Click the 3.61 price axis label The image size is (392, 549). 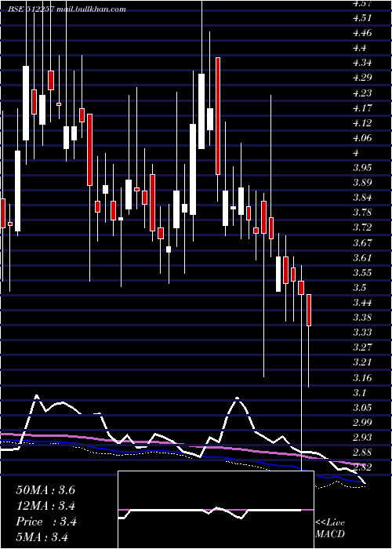(x=361, y=258)
